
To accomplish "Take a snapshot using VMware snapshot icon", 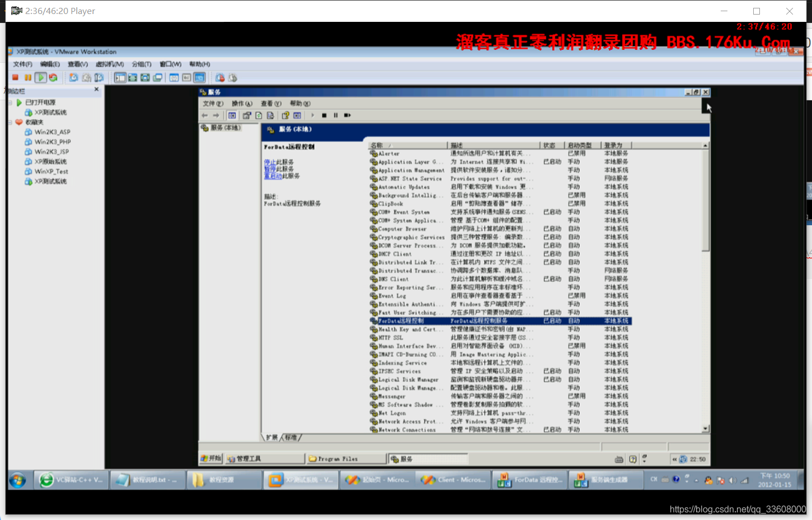I will click(73, 77).
